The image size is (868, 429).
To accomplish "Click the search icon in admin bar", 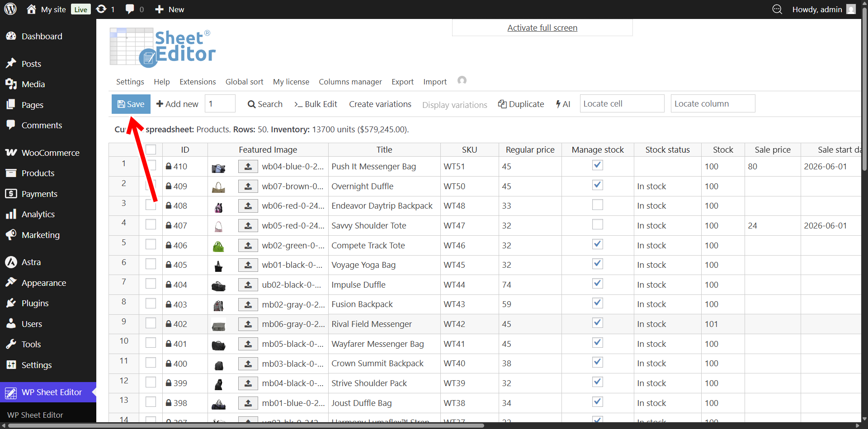I will [x=777, y=9].
